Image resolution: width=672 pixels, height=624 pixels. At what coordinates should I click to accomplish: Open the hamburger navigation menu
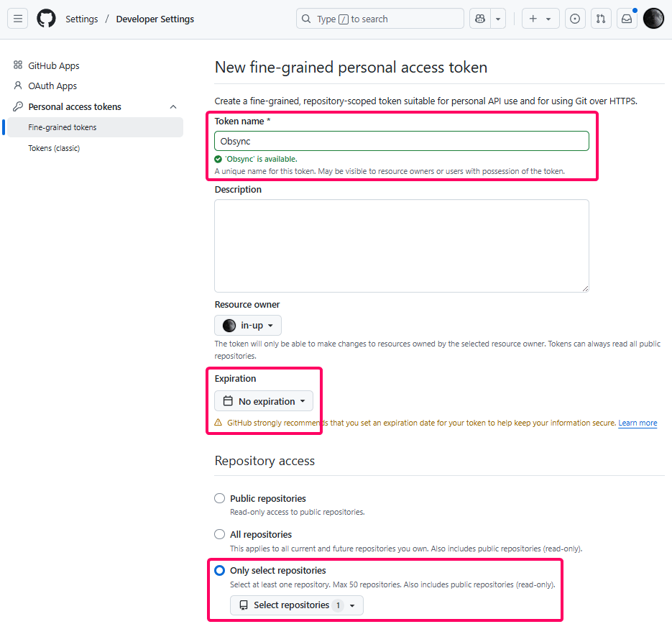tap(17, 19)
